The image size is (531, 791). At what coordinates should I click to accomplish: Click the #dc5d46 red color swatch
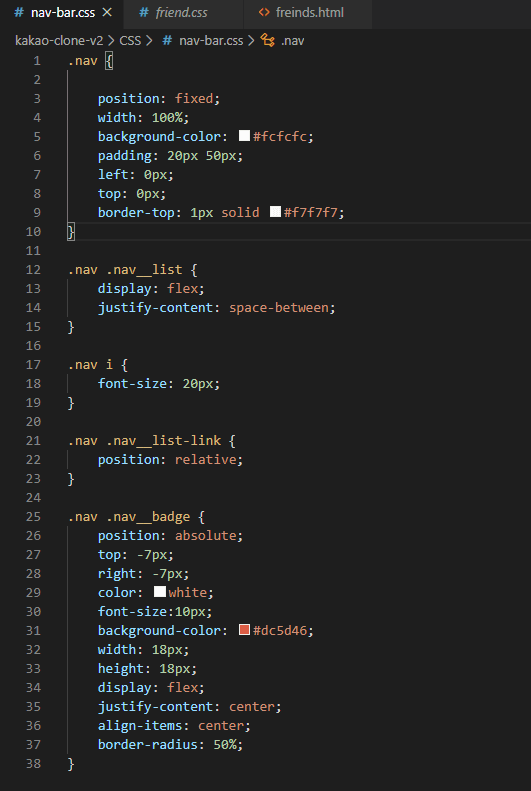245,630
